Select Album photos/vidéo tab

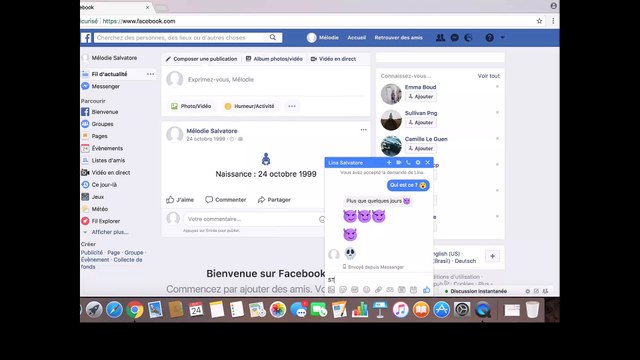click(274, 59)
